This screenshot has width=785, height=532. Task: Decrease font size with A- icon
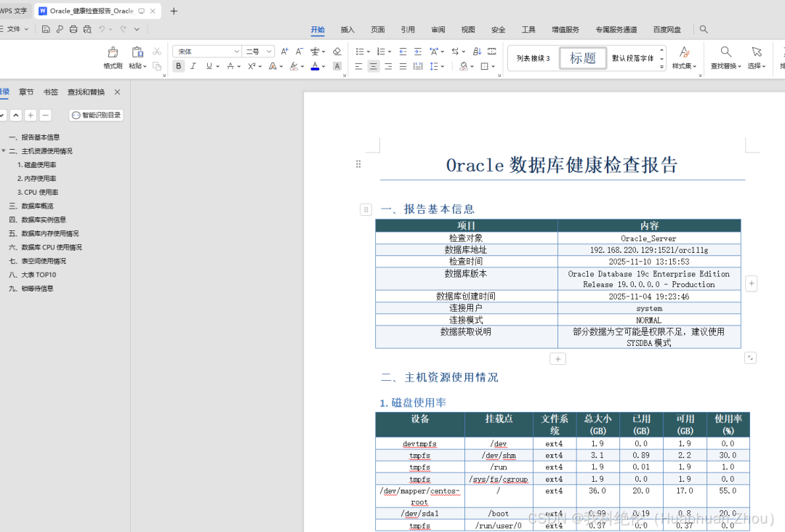pyautogui.click(x=299, y=52)
